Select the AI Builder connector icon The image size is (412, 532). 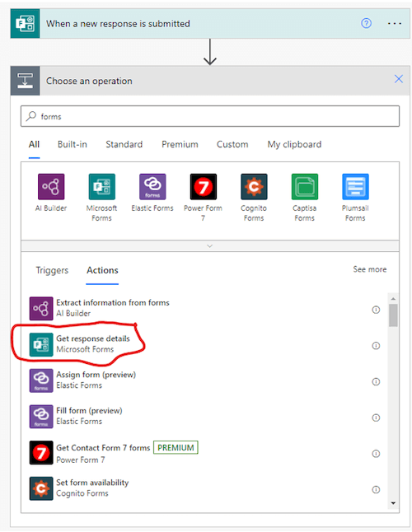(x=51, y=187)
